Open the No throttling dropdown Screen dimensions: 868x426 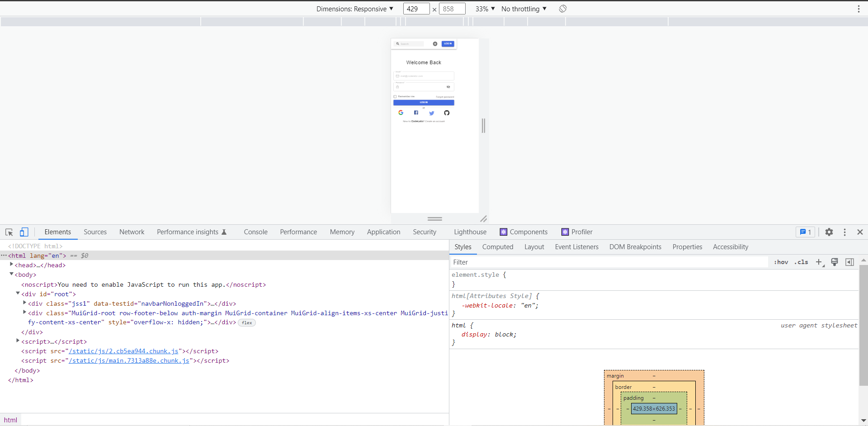(x=524, y=9)
